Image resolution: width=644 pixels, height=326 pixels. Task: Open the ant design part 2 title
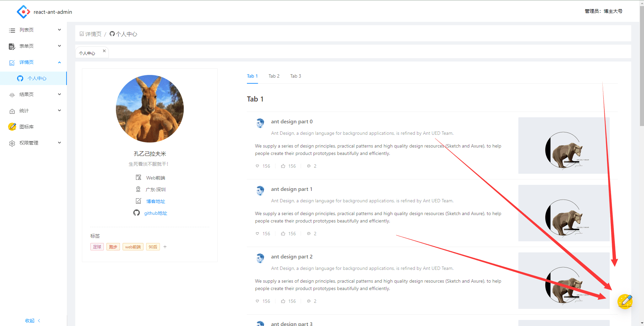(292, 257)
